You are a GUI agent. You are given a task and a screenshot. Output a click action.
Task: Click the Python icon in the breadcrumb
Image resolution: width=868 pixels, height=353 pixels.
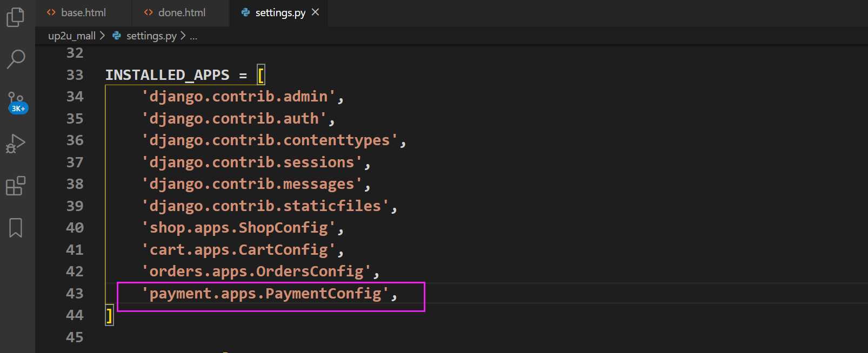point(116,36)
